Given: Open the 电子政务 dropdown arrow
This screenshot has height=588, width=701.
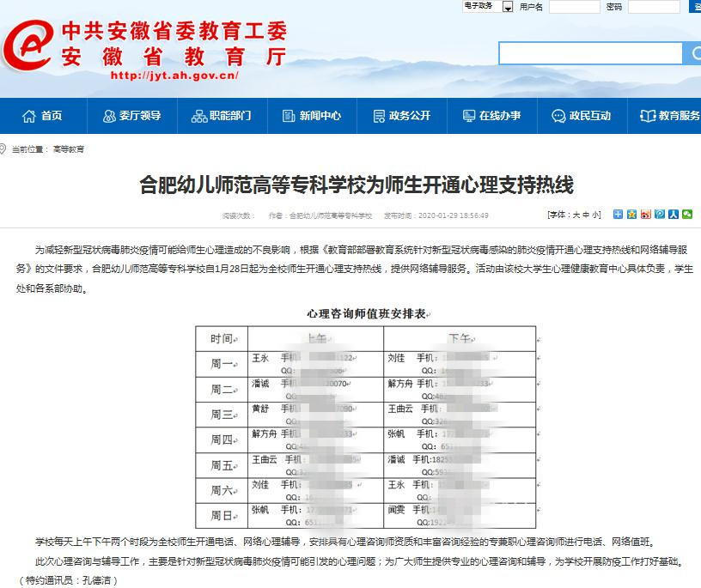Looking at the screenshot, I should click(x=508, y=7).
